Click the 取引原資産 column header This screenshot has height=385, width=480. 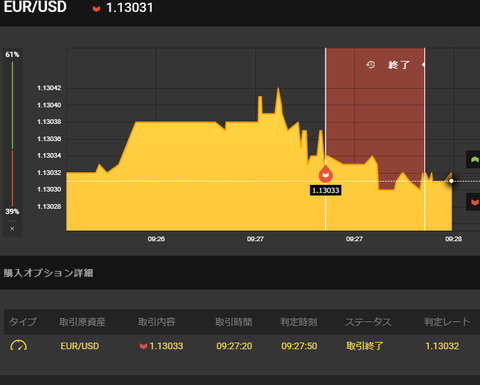(x=82, y=322)
